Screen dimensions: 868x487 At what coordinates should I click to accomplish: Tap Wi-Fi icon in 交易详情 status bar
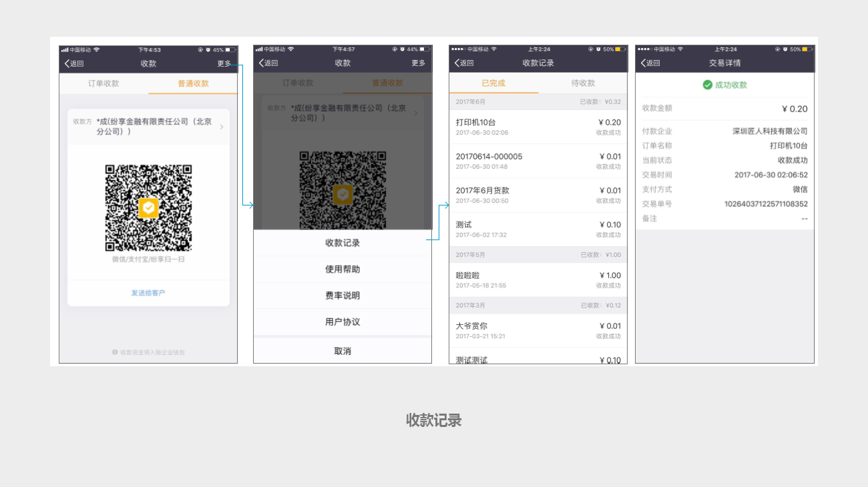tap(680, 49)
